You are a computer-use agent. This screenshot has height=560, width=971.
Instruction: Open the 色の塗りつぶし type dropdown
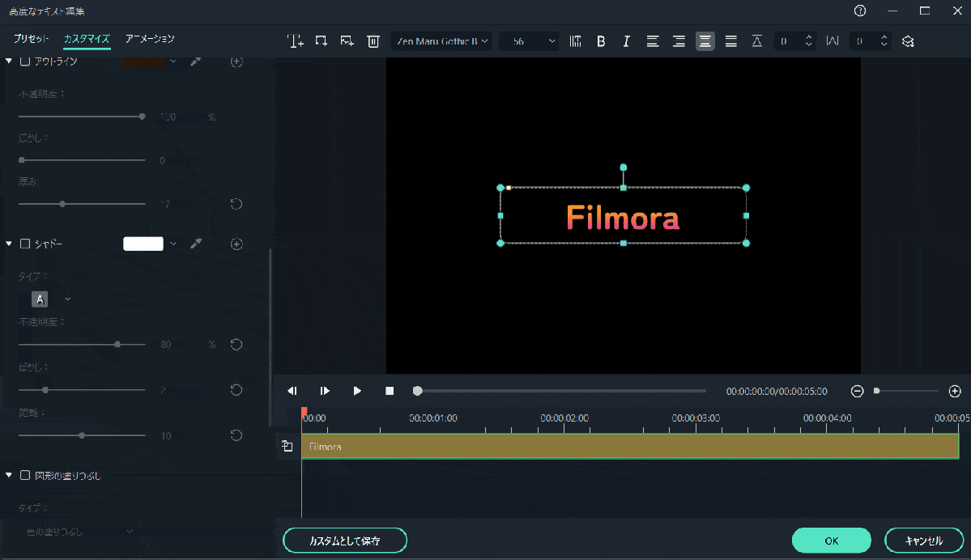click(79, 531)
